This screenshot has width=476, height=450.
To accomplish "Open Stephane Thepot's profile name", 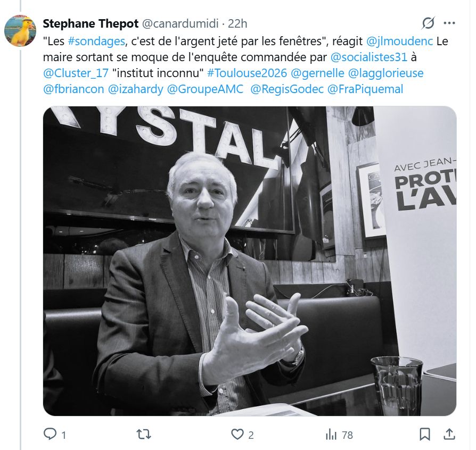I will (91, 23).
